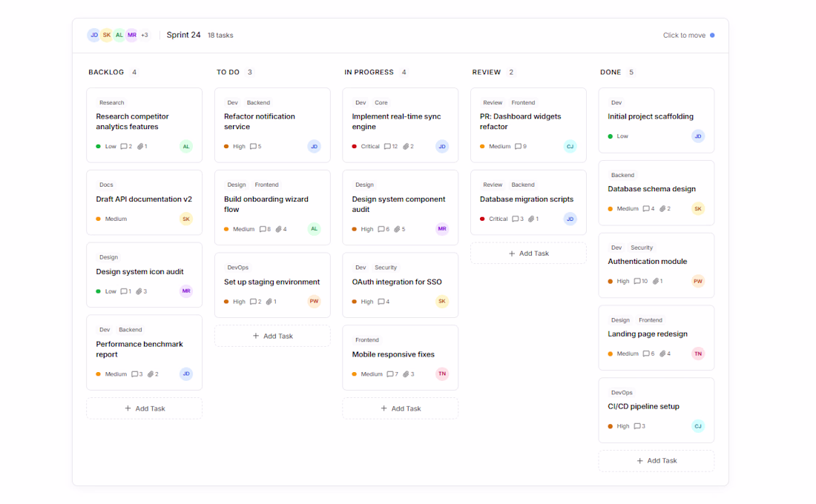Click JD avatar on Performance benchmark report
Screen dimensions: 816x504
coord(186,374)
